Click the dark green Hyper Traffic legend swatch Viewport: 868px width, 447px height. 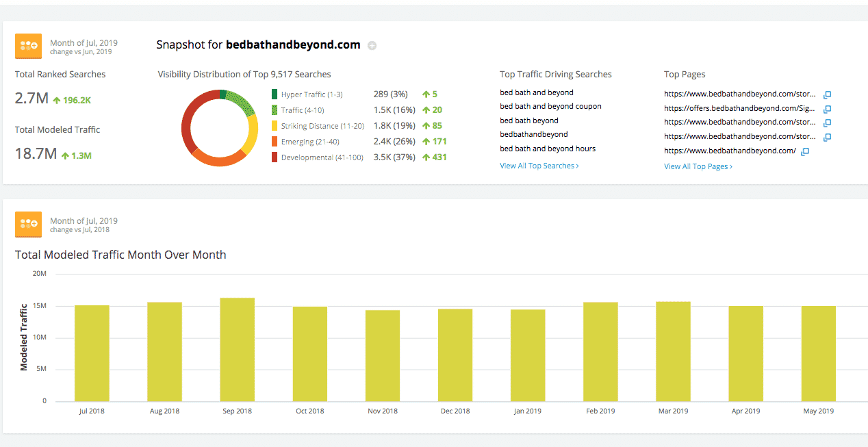coord(275,94)
